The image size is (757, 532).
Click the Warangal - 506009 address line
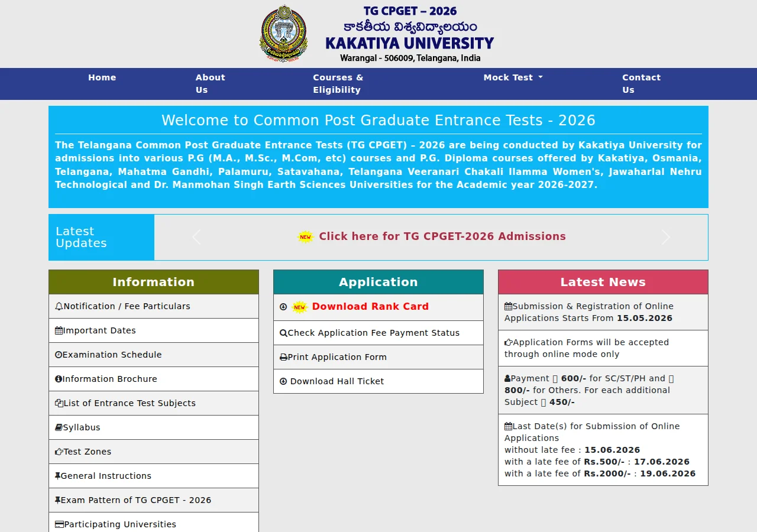[410, 58]
